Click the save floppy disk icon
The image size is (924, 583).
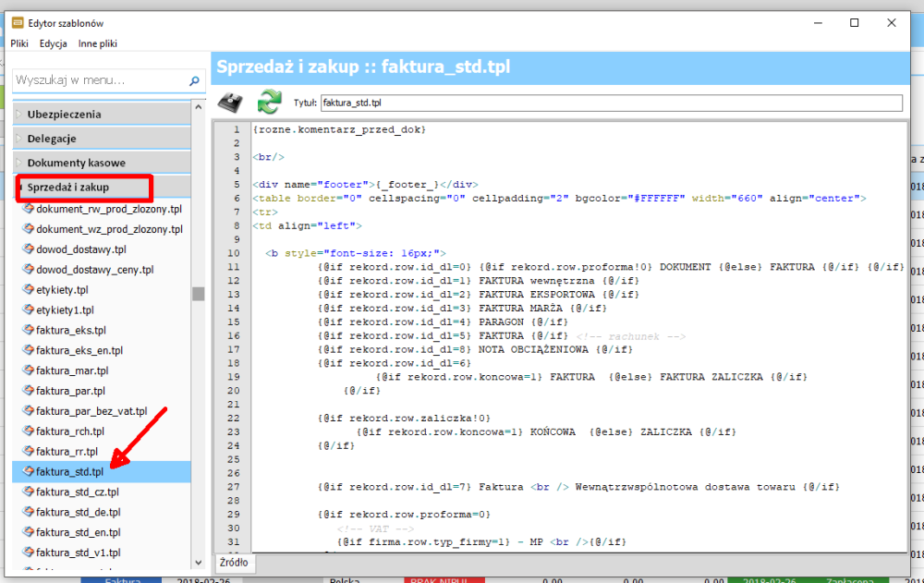tap(230, 102)
